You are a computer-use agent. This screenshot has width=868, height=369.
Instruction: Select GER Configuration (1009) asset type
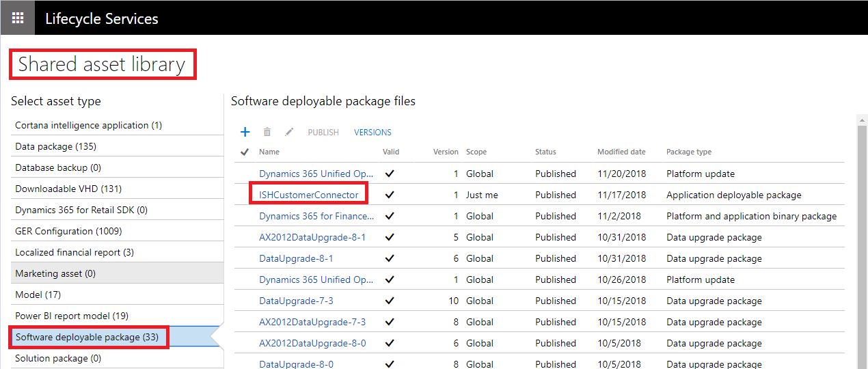pos(117,231)
